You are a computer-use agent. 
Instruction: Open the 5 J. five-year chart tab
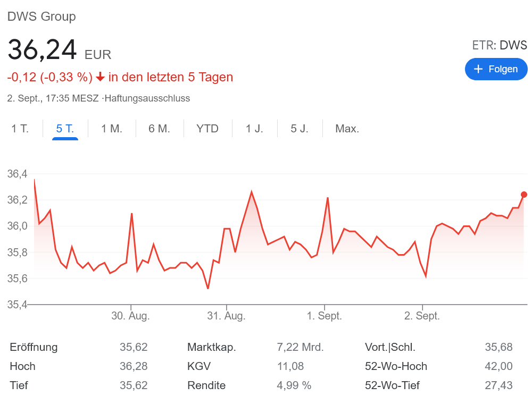point(300,129)
